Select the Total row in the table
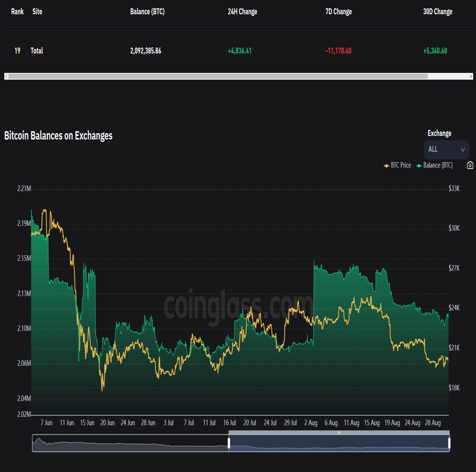 pos(238,51)
